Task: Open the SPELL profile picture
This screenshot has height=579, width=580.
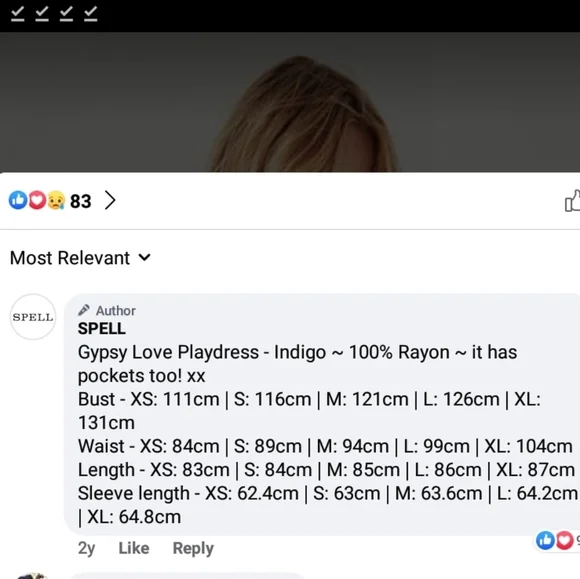Action: pos(33,317)
